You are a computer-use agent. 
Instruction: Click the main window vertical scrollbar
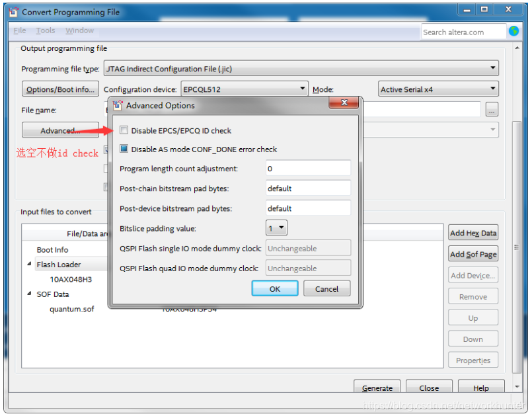click(x=517, y=247)
